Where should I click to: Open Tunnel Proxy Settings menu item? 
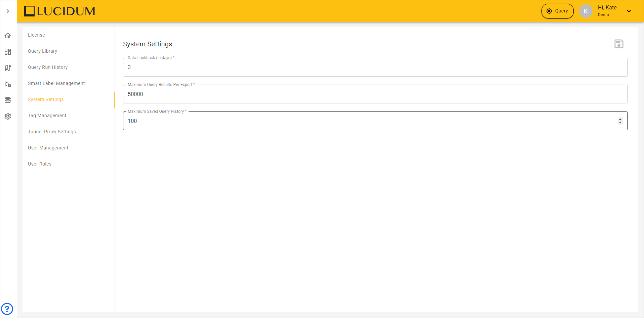pos(52,132)
